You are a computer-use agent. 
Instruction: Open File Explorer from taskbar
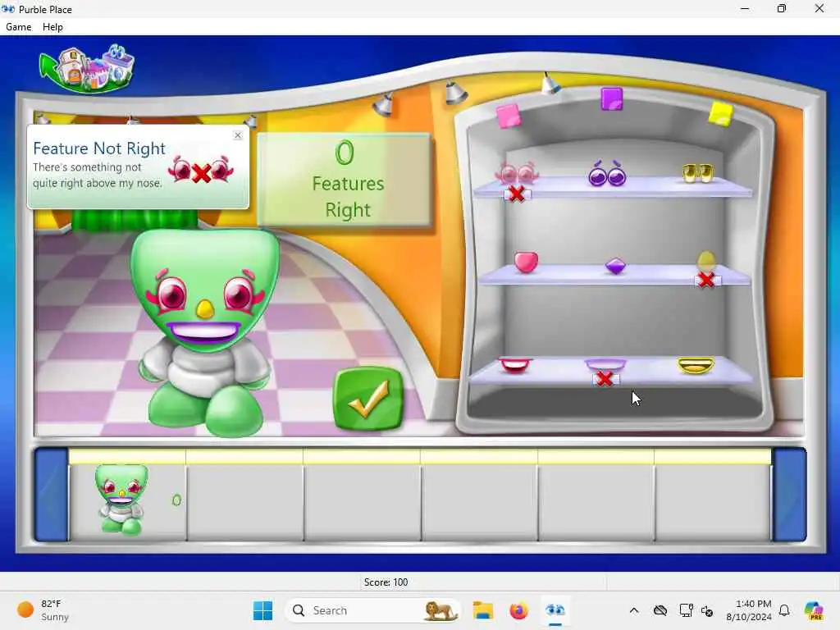coord(482,610)
